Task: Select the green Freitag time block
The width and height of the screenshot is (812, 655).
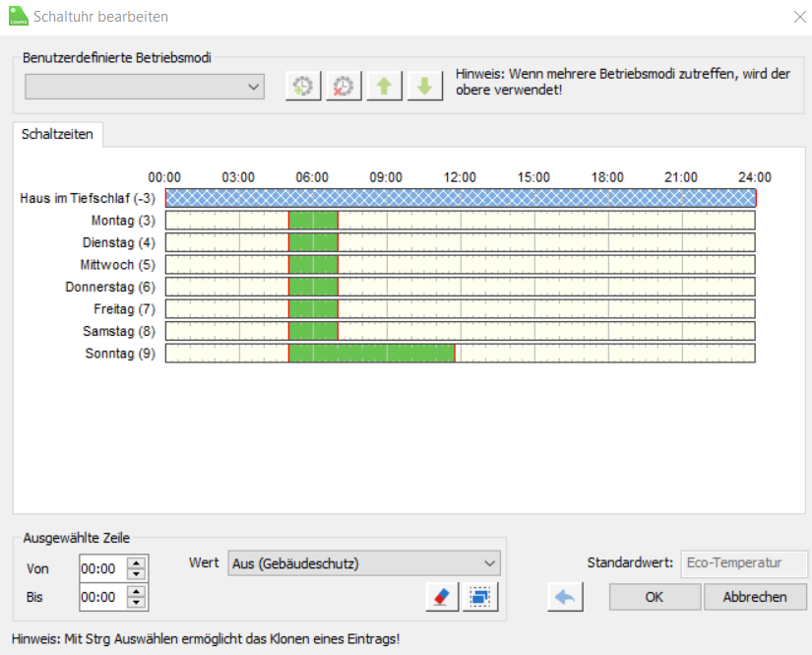Action: coord(313,309)
